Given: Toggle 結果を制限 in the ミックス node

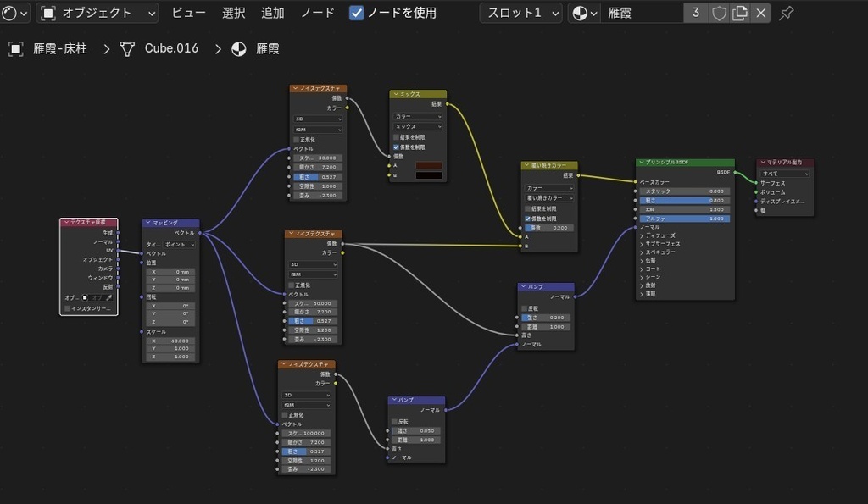Looking at the screenshot, I should 396,137.
